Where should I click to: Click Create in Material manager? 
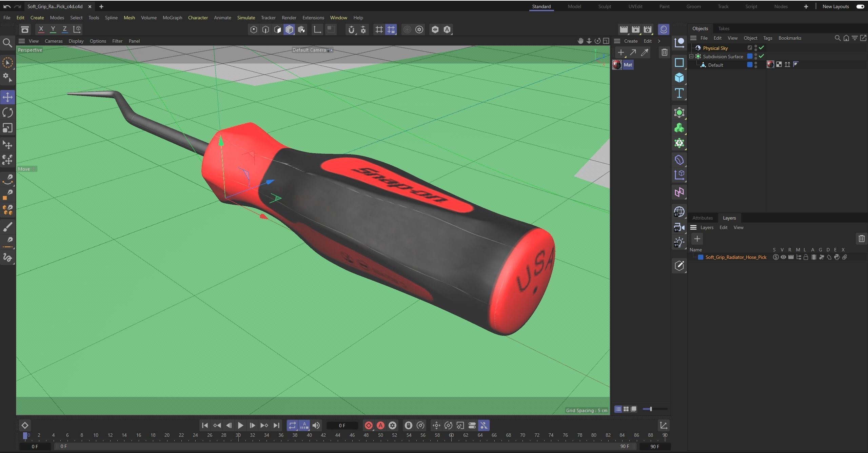click(x=631, y=41)
